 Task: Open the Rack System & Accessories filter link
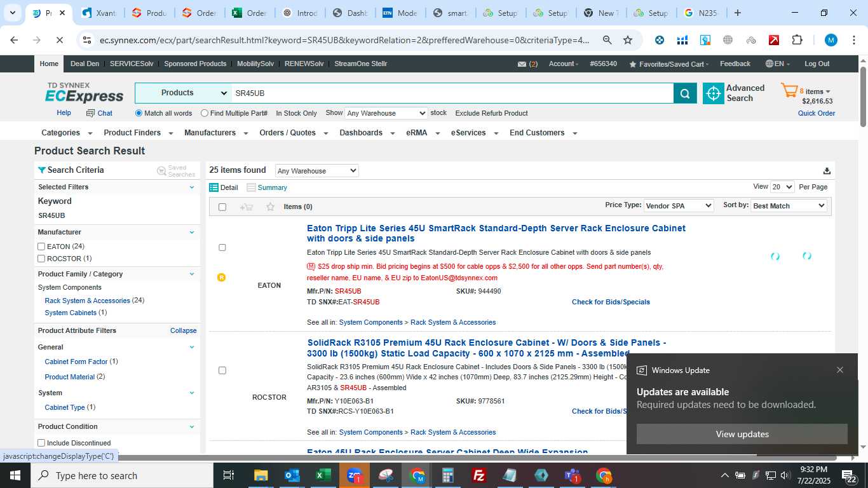[87, 301]
